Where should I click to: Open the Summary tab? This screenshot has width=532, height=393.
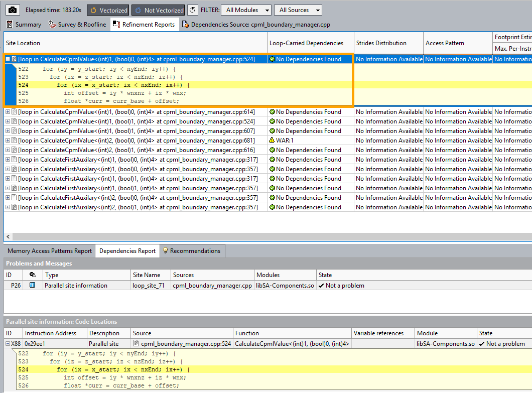tap(24, 24)
